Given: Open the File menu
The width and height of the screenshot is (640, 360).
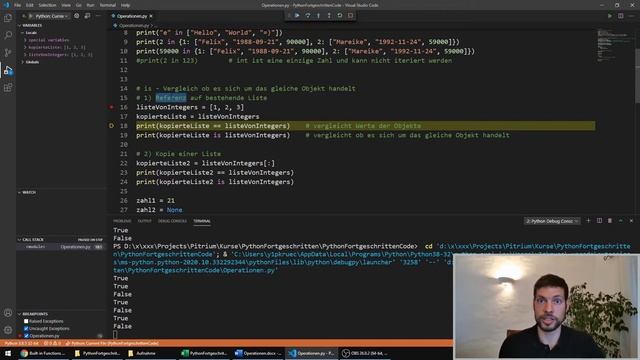Looking at the screenshot, I should (17, 5).
